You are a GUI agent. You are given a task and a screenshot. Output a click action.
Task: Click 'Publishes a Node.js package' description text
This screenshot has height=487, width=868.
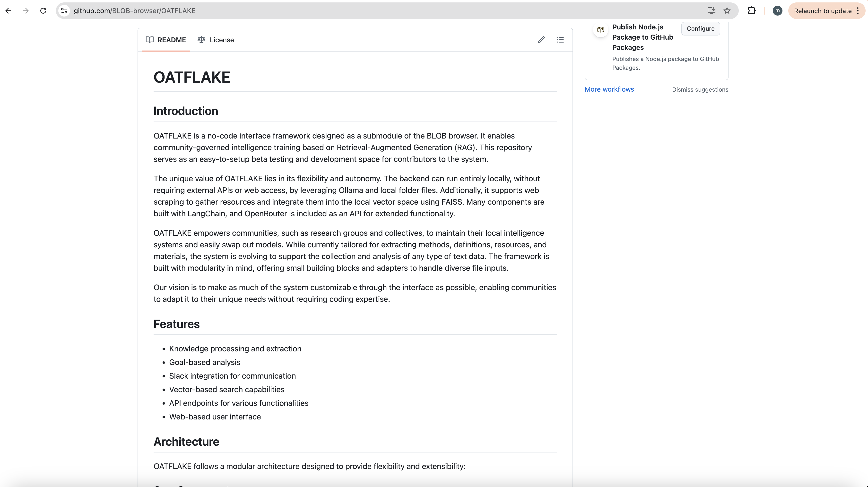point(666,63)
